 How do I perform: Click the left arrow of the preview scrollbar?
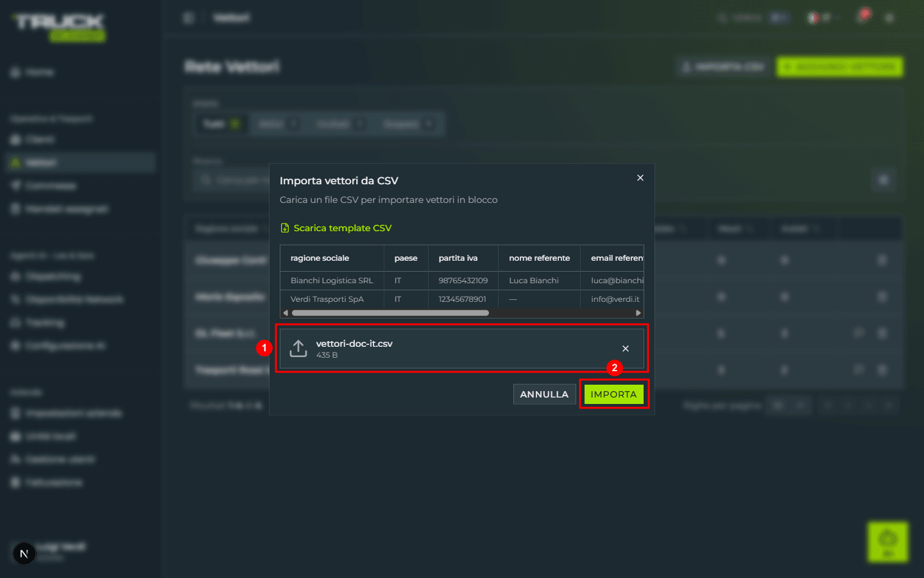pos(286,313)
